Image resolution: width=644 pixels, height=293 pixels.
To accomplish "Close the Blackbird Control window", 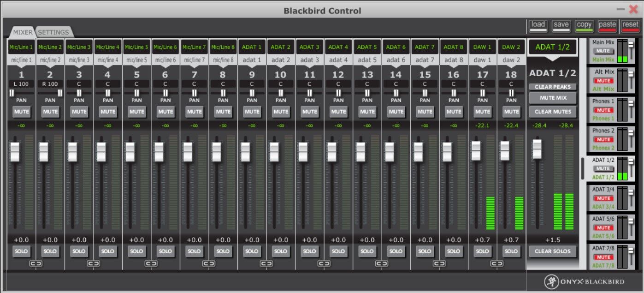I will point(633,9).
